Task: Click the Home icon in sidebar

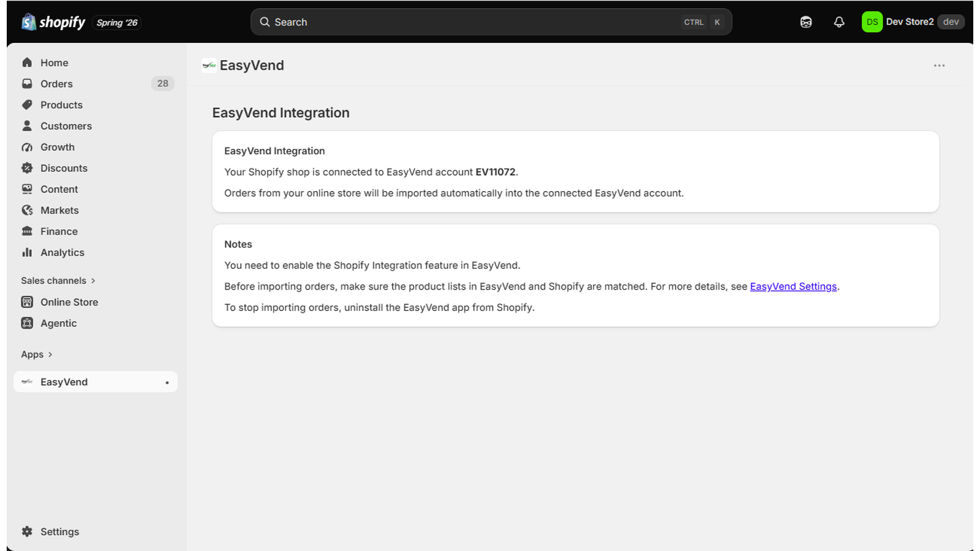Action: coord(27,62)
